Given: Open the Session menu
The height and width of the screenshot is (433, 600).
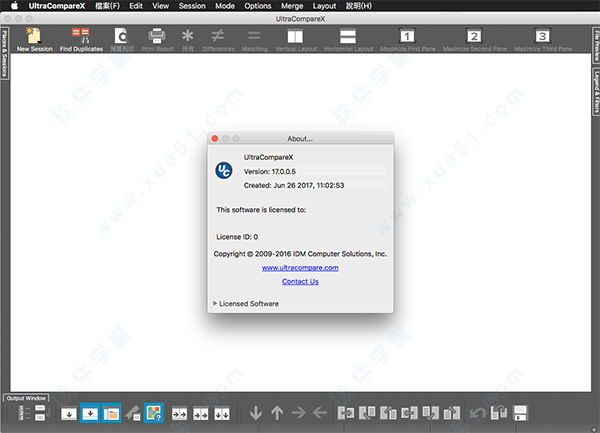Looking at the screenshot, I should [192, 6].
